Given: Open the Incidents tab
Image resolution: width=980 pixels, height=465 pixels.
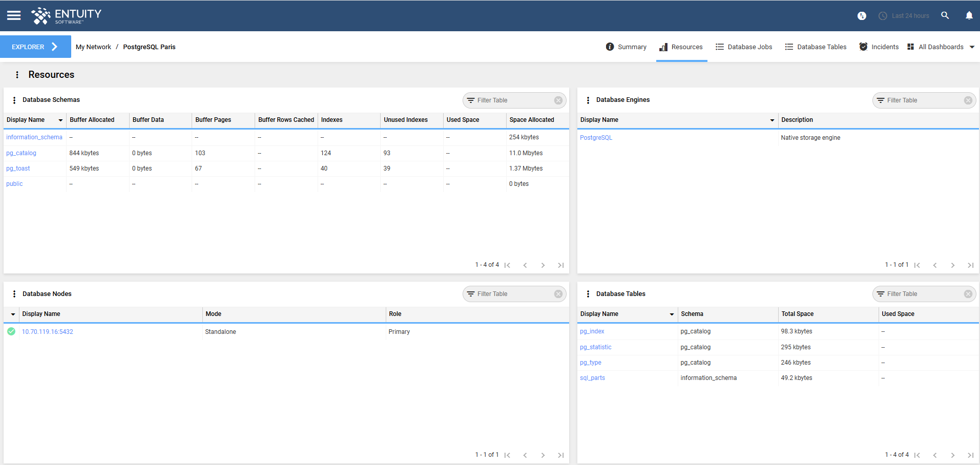Looking at the screenshot, I should coord(879,47).
